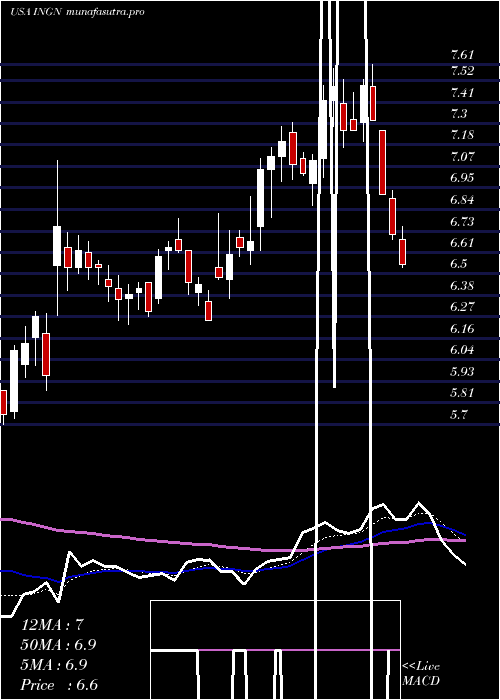Click the tall white candle with wick above 7.07
This screenshot has height=700, width=500.
click(x=57, y=246)
